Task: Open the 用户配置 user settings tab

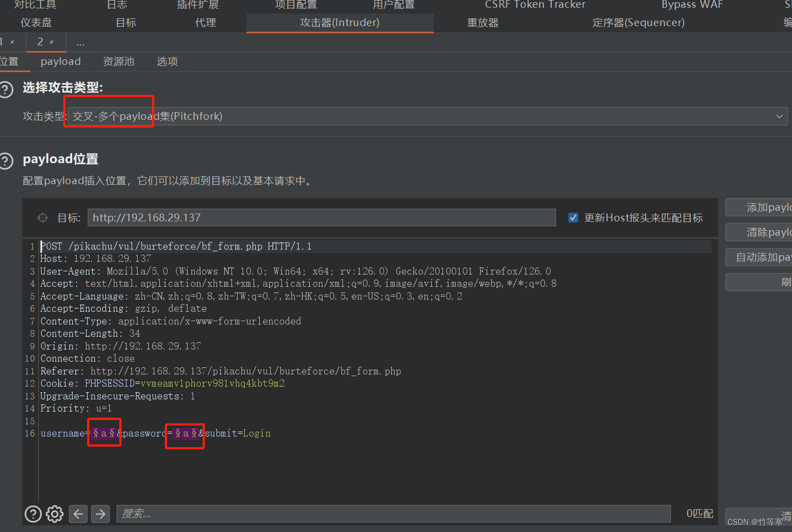Action: pos(394,4)
